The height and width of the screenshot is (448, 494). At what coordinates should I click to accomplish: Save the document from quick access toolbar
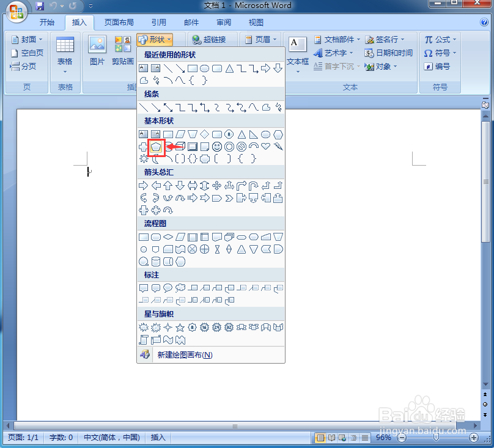click(x=39, y=6)
